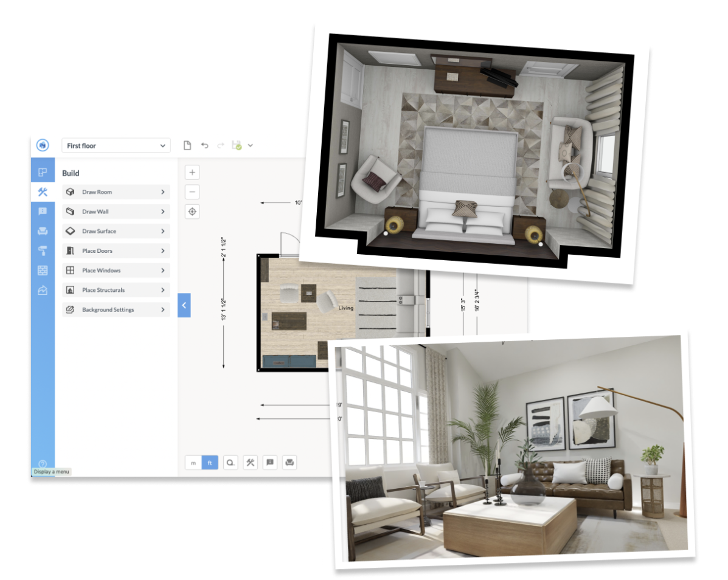Click the help question mark icon
The height and width of the screenshot is (580, 728).
tap(43, 463)
